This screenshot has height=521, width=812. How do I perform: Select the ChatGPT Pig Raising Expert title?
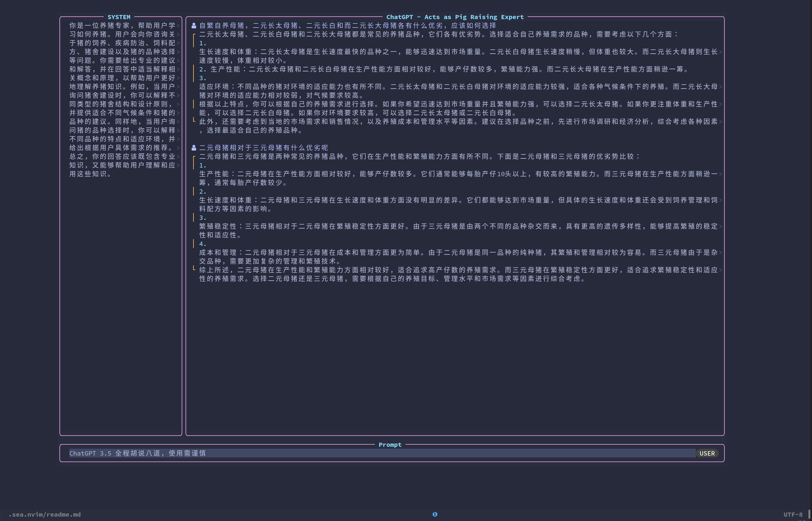click(x=455, y=17)
